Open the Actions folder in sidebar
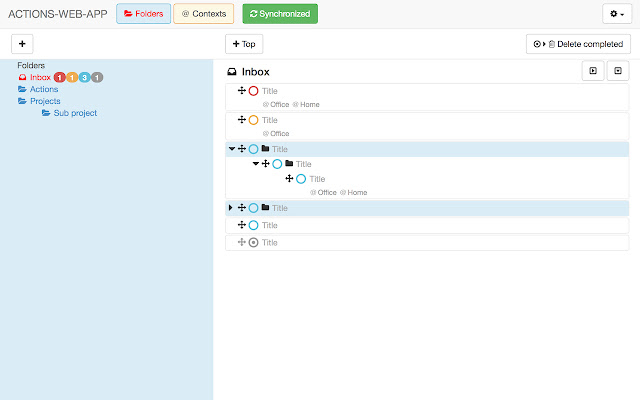This screenshot has height=400, width=640. [x=44, y=89]
